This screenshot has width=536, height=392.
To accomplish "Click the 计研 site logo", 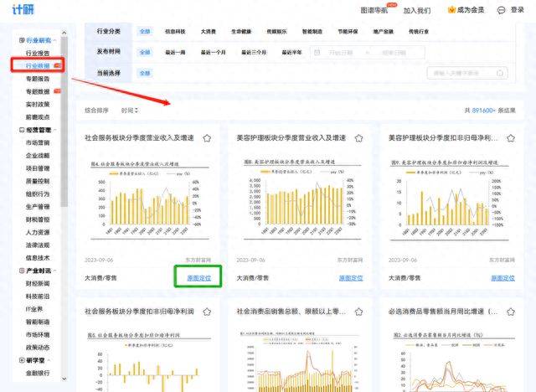I will click(23, 9).
